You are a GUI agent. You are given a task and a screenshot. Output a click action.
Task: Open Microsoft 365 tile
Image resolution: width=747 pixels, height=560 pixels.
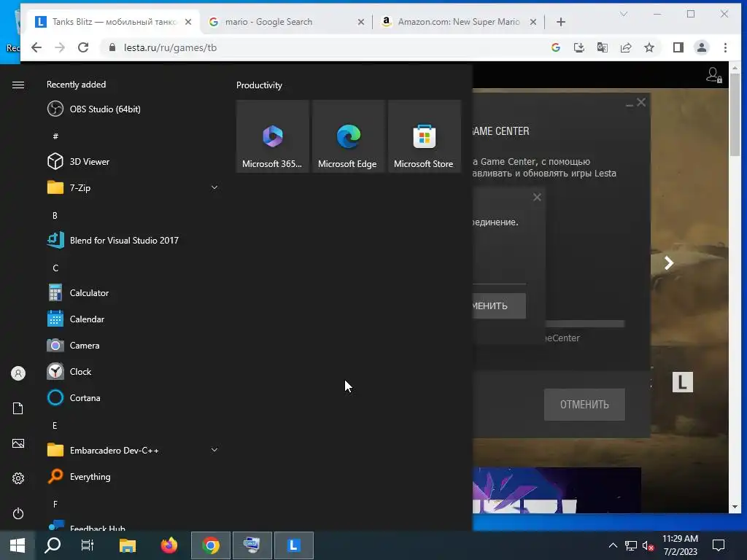(x=273, y=136)
